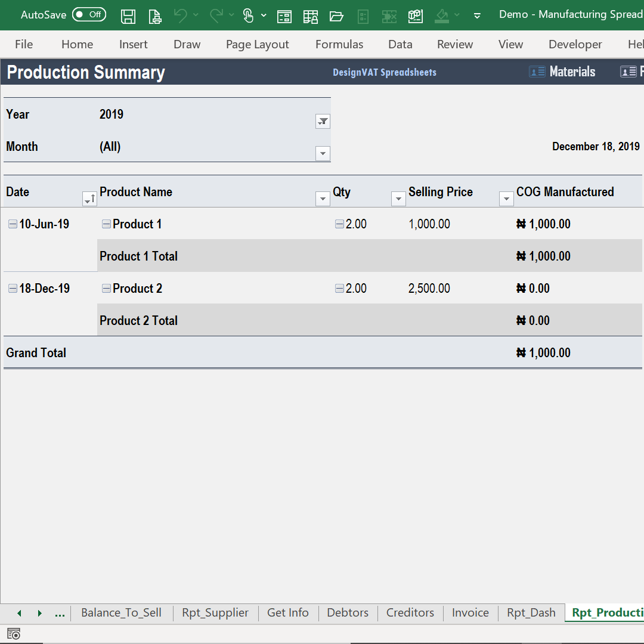Click the sheet view icon in the status bar
Viewport: 644px width, 644px height.
coord(13,634)
